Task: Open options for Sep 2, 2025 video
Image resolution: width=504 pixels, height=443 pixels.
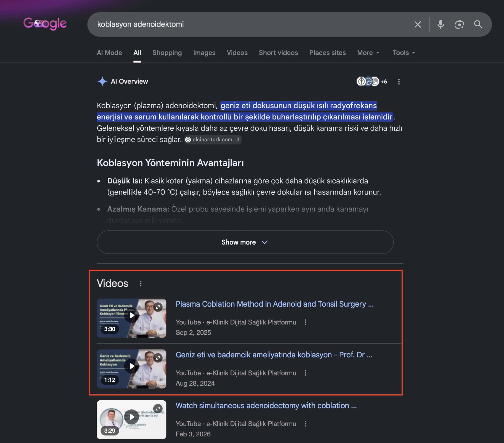Action: coord(305,322)
